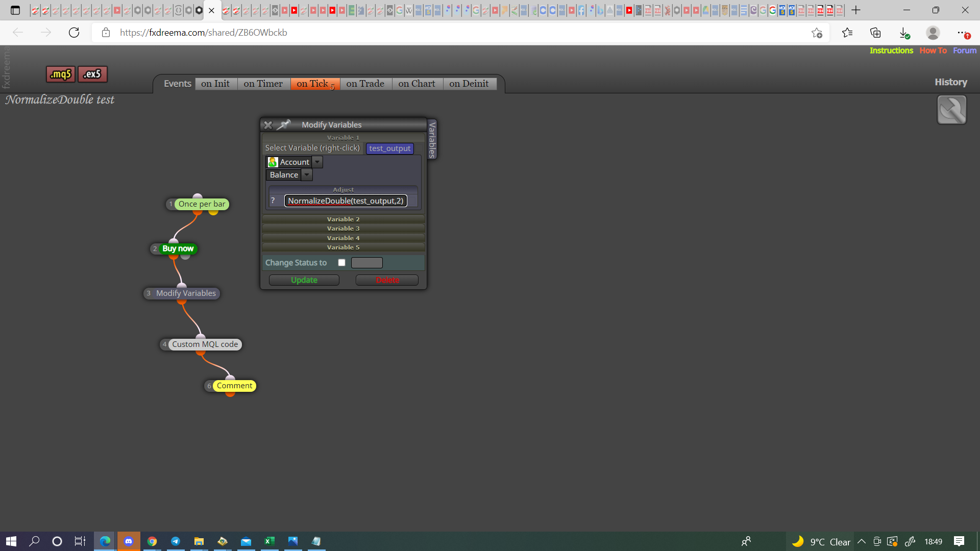The width and height of the screenshot is (980, 551).
Task: Open Discord from the taskbar
Action: pos(129,541)
